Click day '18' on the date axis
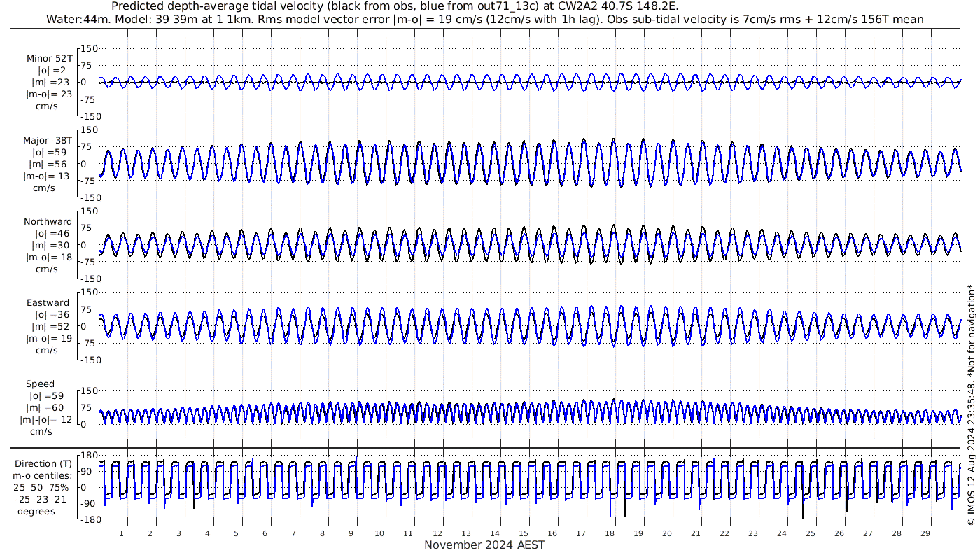 [x=609, y=533]
